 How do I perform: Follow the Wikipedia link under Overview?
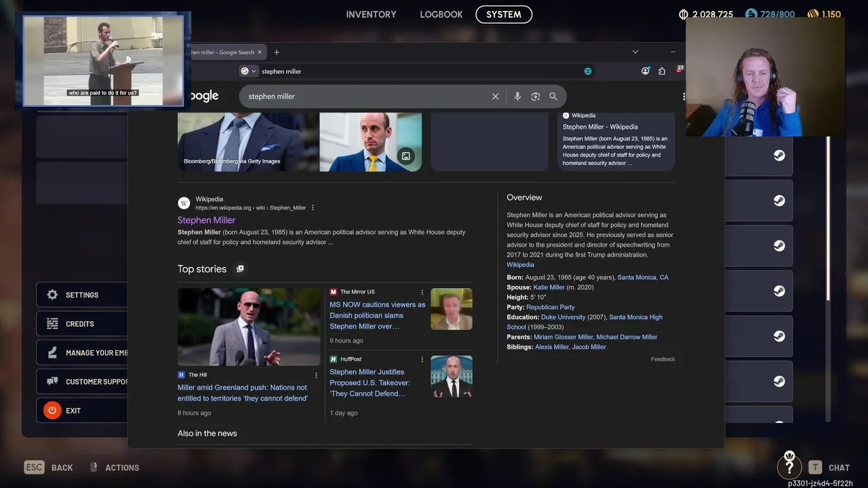[x=520, y=264]
